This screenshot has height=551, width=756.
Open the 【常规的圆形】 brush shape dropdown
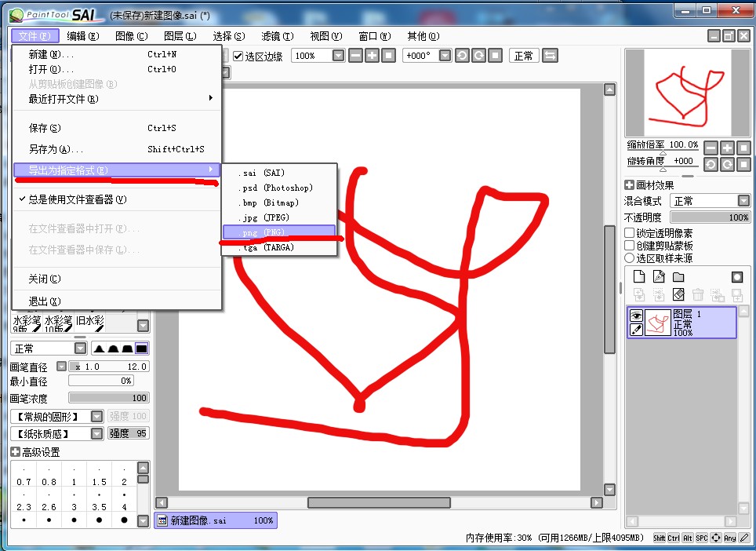click(97, 416)
